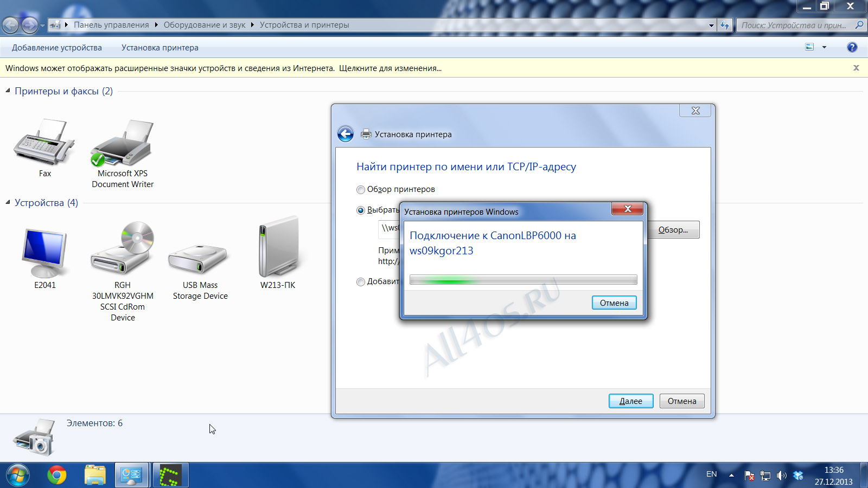Click the Control Panel taskbar item
Image resolution: width=868 pixels, height=488 pixels.
131,476
